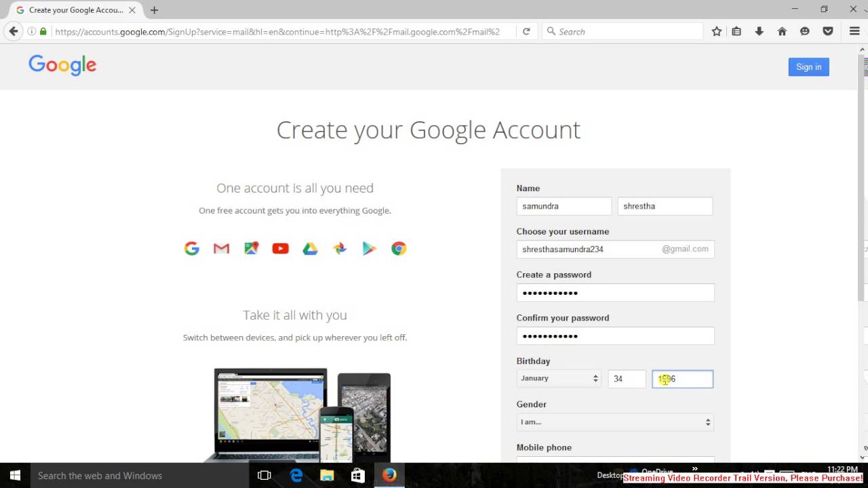Go to home page via house icon
Viewport: 868px width, 488px height.
point(782,31)
